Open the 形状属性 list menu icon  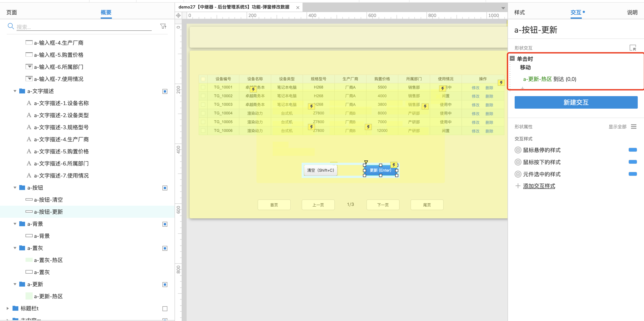(633, 127)
